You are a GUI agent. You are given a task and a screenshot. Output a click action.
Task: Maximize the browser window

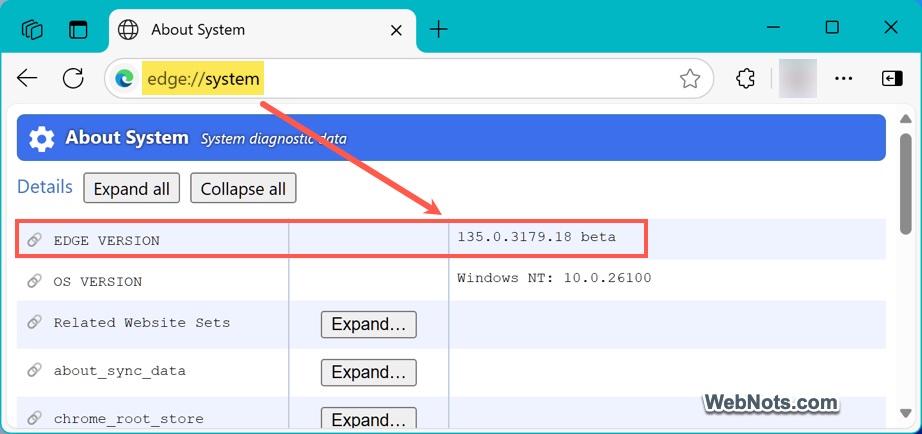pyautogui.click(x=832, y=27)
